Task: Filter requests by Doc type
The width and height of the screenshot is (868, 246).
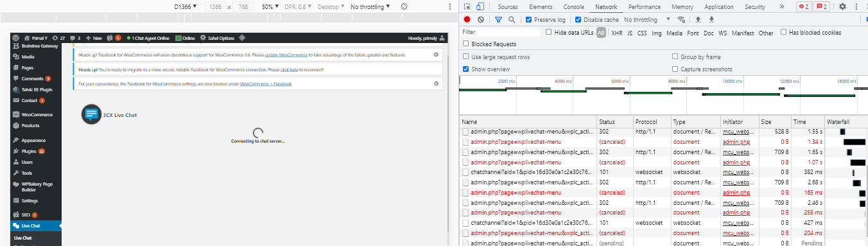Action: pyautogui.click(x=709, y=33)
